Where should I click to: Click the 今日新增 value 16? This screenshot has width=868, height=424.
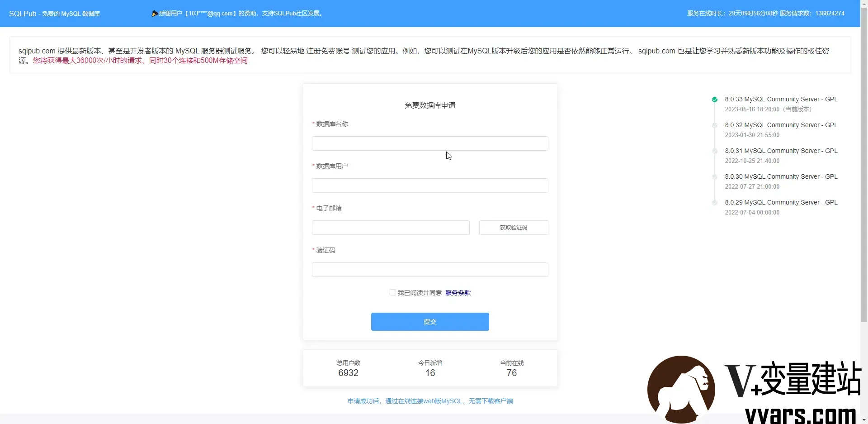pos(430,373)
